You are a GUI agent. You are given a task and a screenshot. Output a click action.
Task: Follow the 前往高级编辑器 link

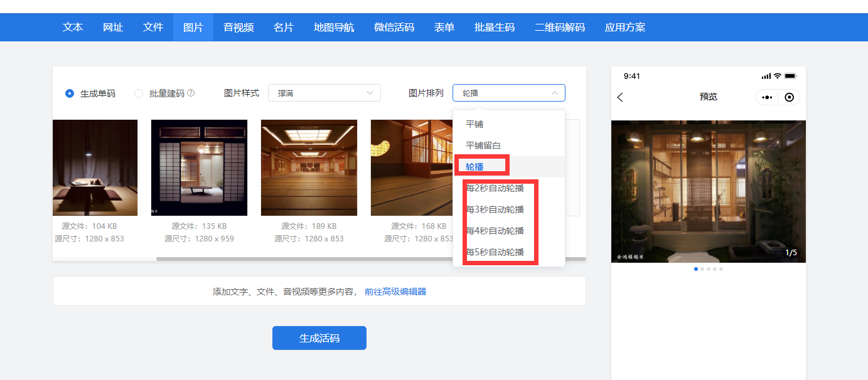395,292
